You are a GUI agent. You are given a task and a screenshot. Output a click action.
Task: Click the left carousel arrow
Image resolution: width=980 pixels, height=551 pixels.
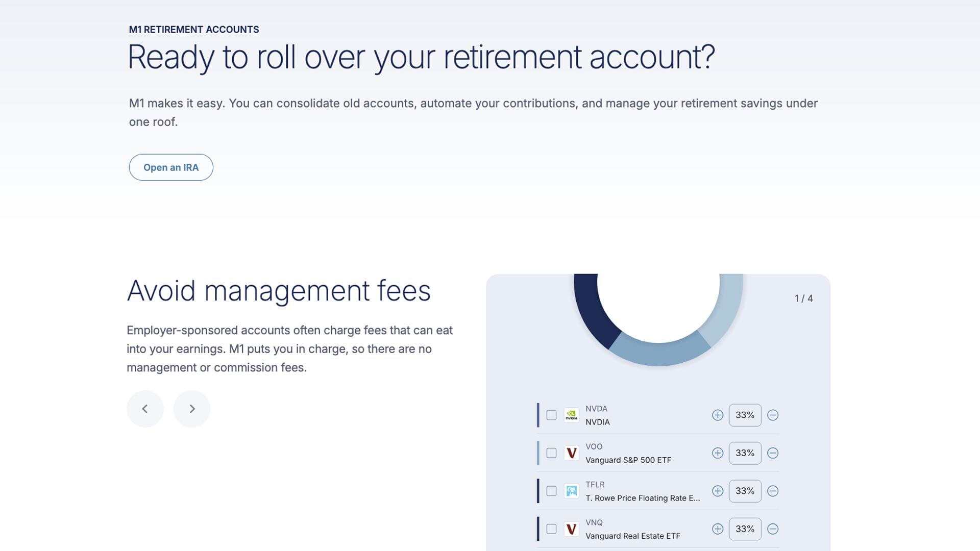click(x=145, y=409)
